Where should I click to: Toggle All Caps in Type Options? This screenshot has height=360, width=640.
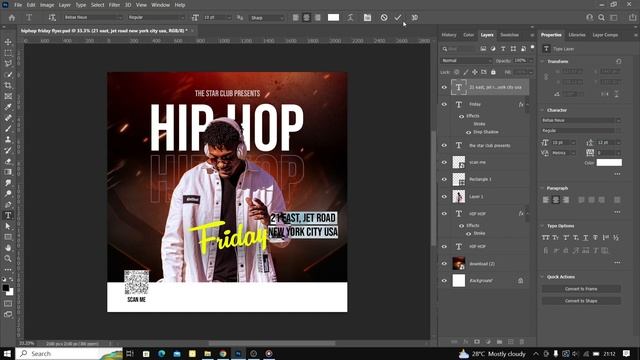point(545,238)
